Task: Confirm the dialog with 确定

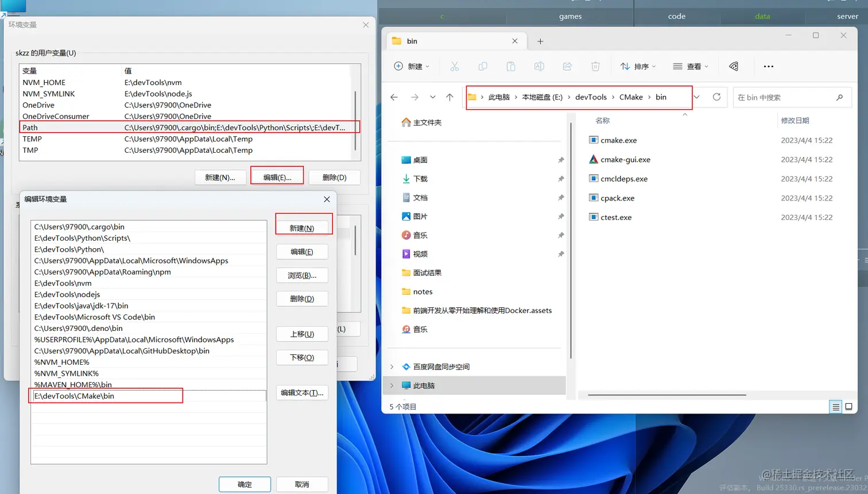Action: (x=245, y=484)
